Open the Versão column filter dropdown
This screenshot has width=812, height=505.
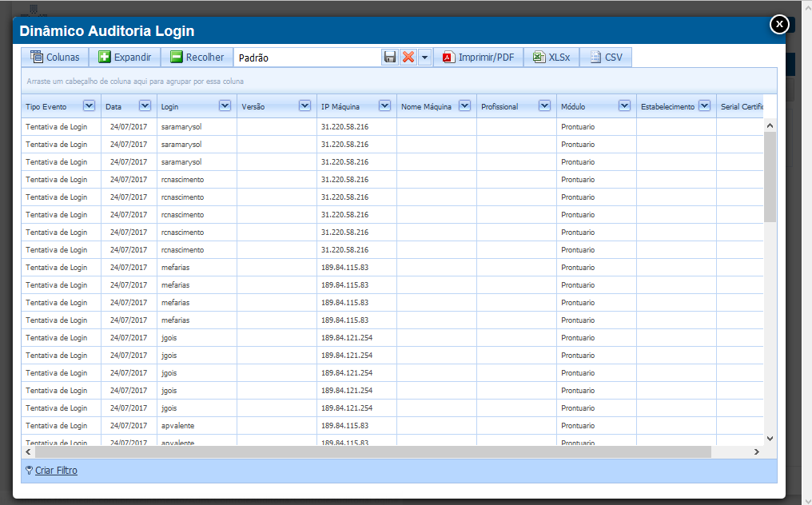point(305,105)
